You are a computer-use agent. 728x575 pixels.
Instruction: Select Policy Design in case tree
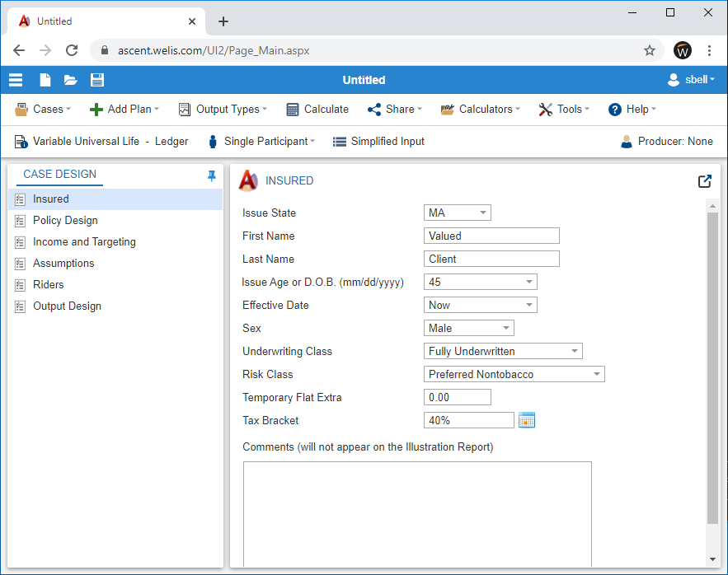(65, 220)
